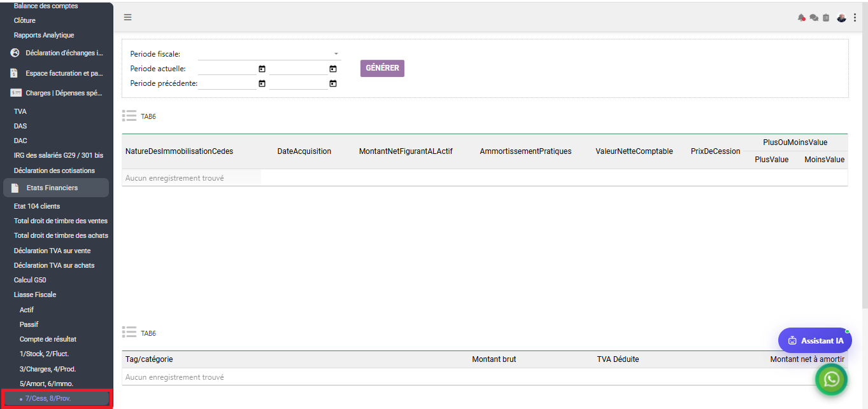Open the clipboard tasks icon
The width and height of the screenshot is (868, 409).
[826, 18]
